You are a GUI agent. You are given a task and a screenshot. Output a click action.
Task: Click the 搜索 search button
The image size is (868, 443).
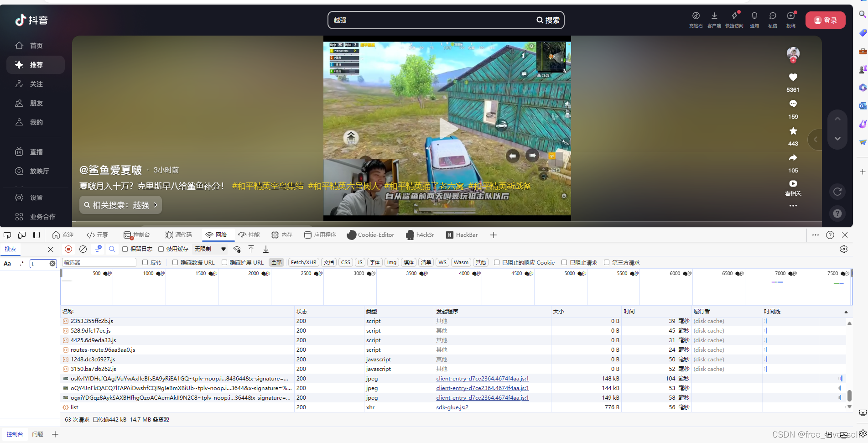point(548,20)
